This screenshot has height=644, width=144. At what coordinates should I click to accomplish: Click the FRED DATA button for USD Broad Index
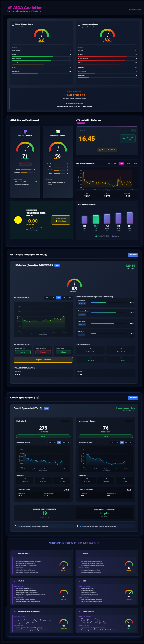pyautogui.click(x=133, y=255)
